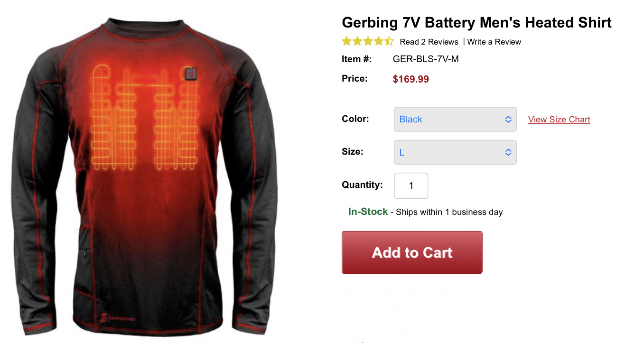
Task: Click the fourth rating star
Action: 378,41
